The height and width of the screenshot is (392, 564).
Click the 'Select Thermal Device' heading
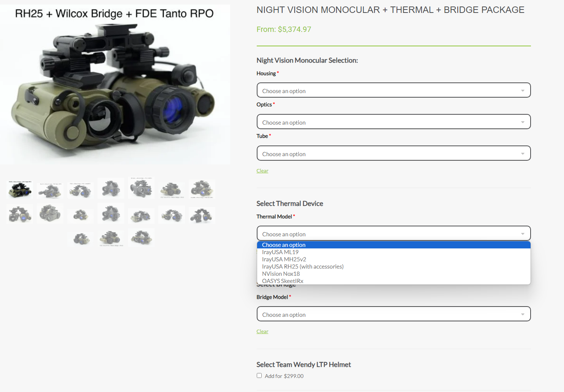(290, 204)
